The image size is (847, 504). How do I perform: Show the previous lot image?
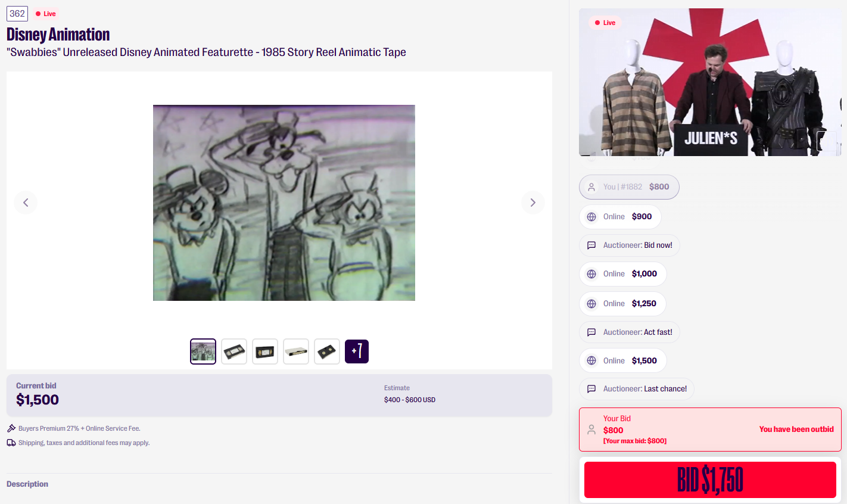pyautogui.click(x=26, y=203)
